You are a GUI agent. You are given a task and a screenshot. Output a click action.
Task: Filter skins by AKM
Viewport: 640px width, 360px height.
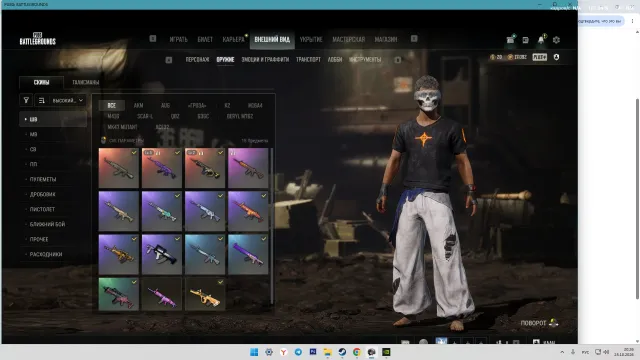point(138,105)
